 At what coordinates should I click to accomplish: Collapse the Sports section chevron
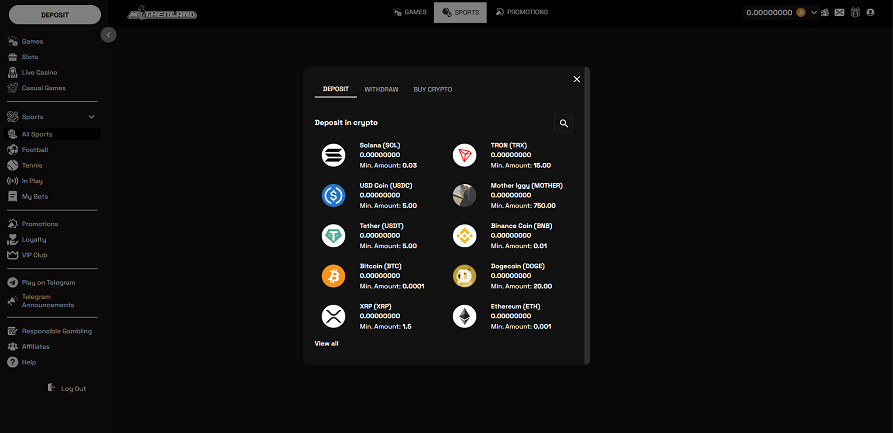click(x=91, y=117)
